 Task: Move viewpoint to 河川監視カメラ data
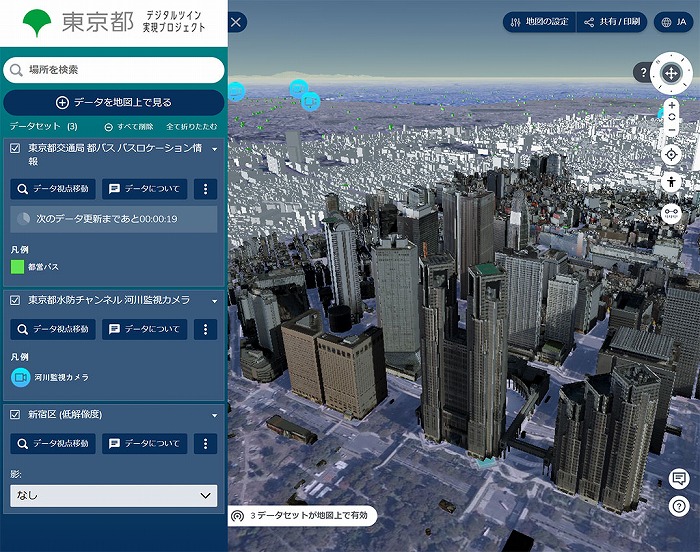tap(53, 329)
